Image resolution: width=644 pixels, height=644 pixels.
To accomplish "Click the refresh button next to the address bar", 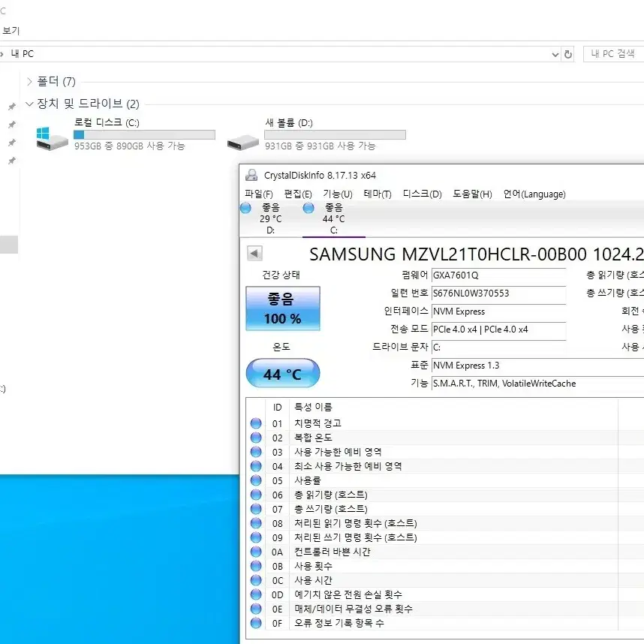I will coord(568,54).
